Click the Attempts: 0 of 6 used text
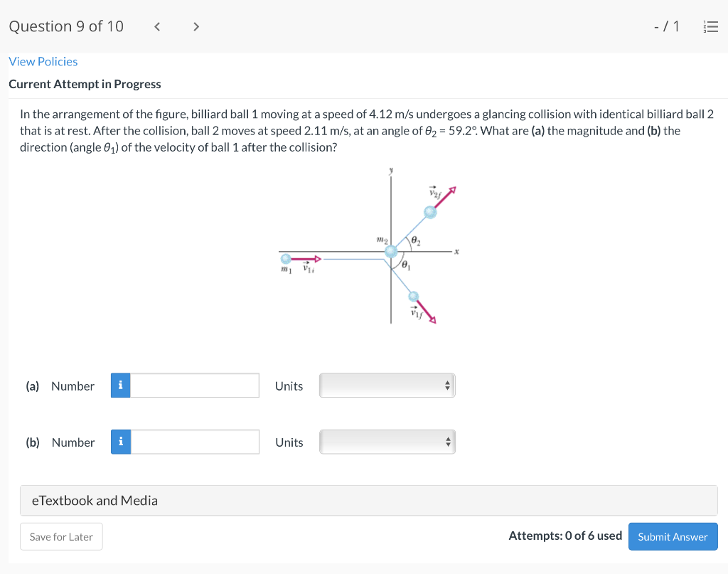 click(x=565, y=536)
